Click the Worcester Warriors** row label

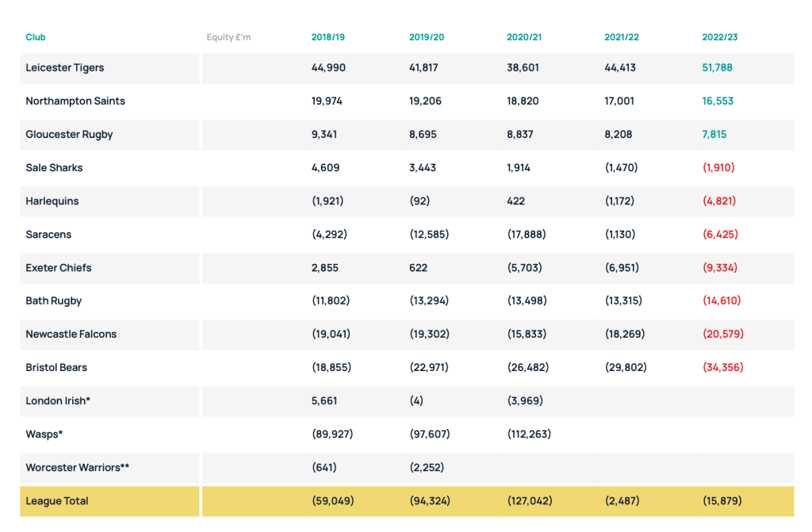(78, 468)
